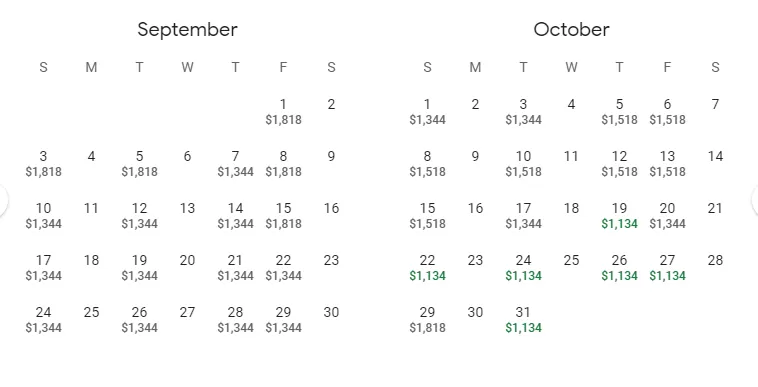Screen dimensions: 758x387
Task: Select September 3 at $1,818
Action: click(44, 163)
